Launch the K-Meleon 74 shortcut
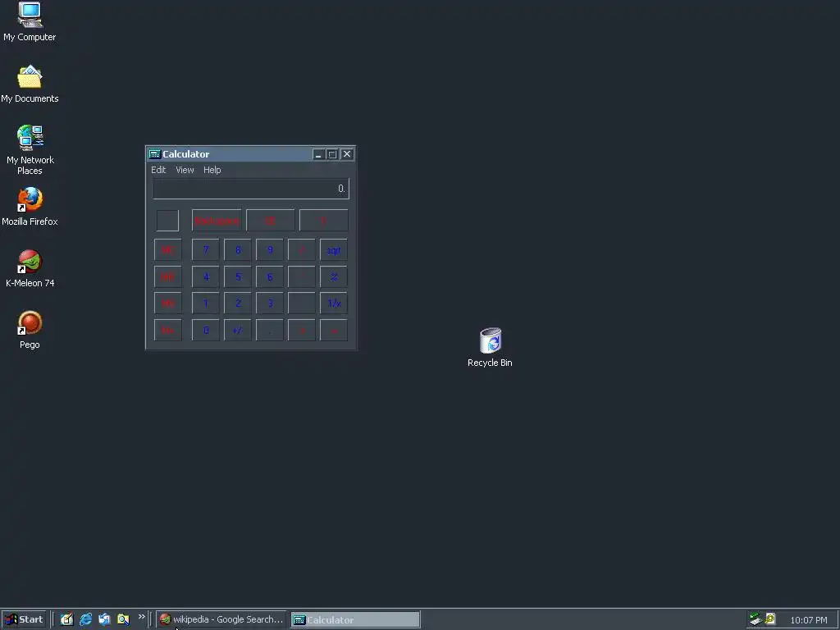Image resolution: width=840 pixels, height=630 pixels. (x=30, y=268)
